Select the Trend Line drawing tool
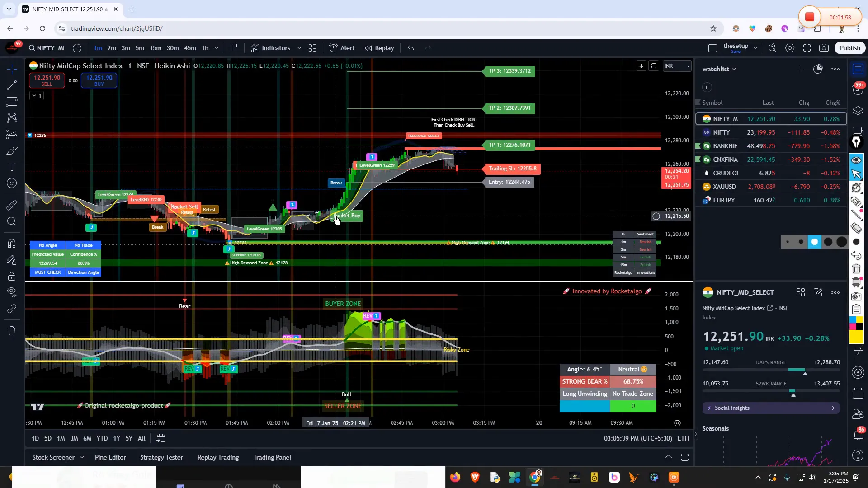This screenshot has width=868, height=488. pos(11,85)
